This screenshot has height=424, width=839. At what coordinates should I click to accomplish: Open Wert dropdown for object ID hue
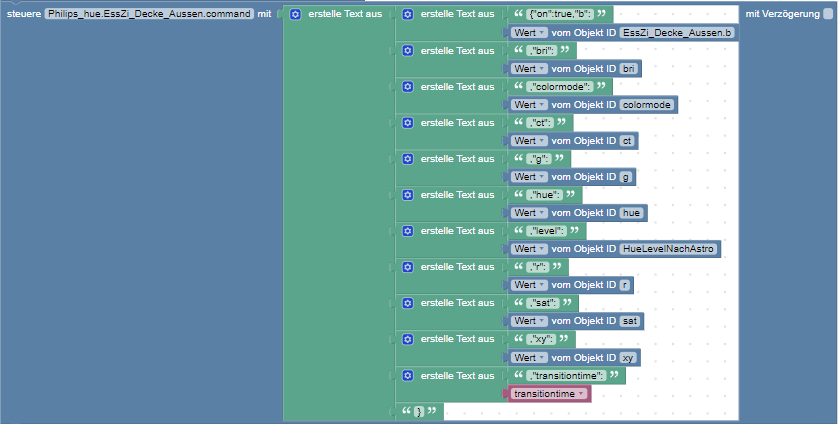529,213
